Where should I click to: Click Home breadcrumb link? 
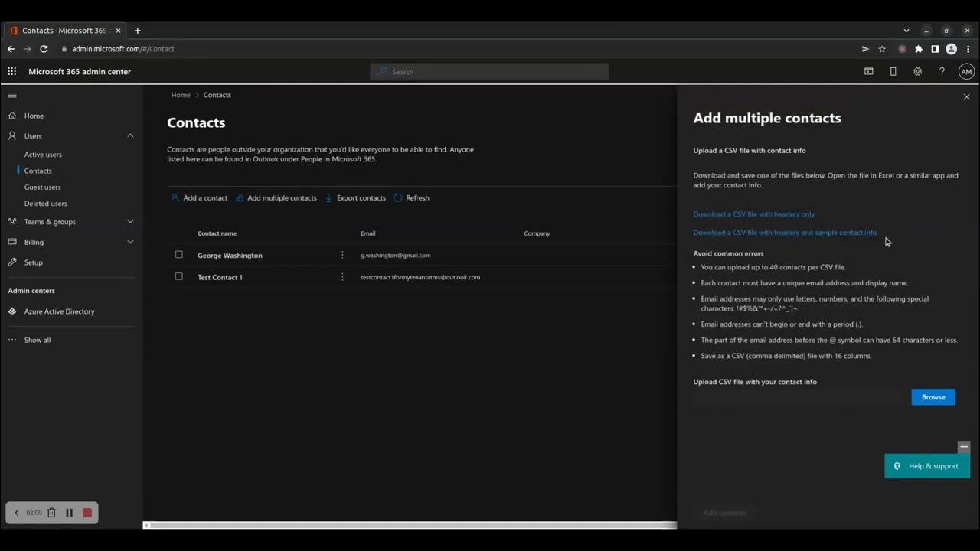click(x=181, y=95)
